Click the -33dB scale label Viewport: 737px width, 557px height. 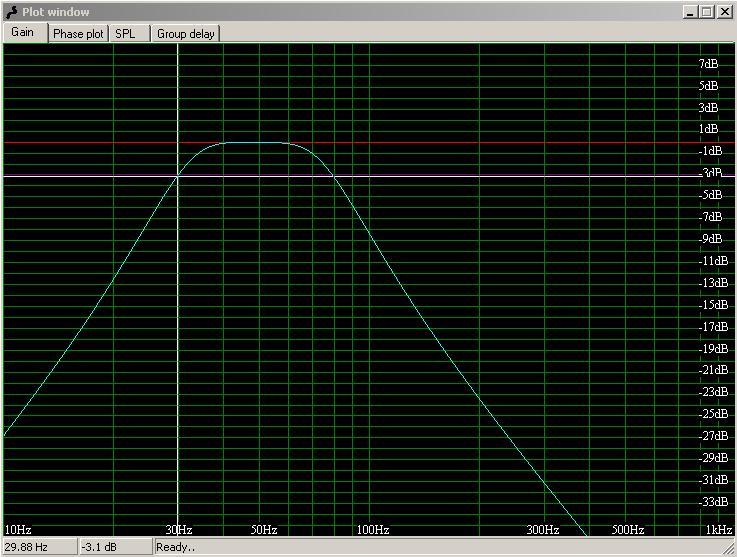tap(713, 502)
